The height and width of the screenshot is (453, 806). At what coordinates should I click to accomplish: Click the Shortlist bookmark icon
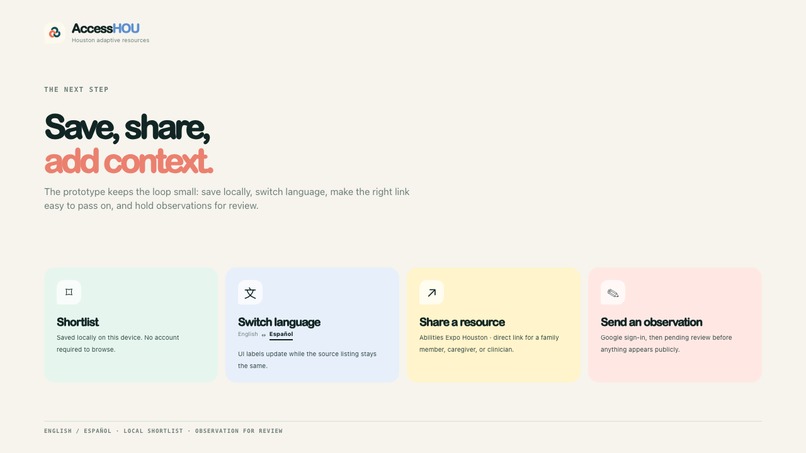pyautogui.click(x=69, y=292)
